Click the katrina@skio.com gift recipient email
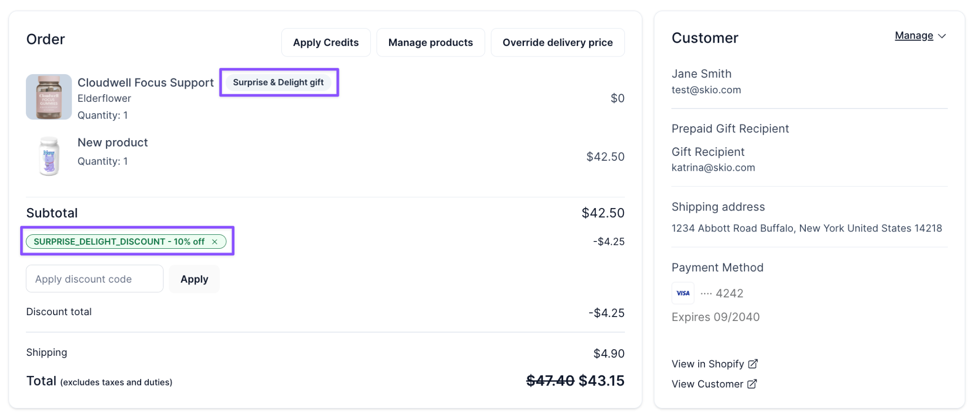980x418 pixels. pos(713,167)
